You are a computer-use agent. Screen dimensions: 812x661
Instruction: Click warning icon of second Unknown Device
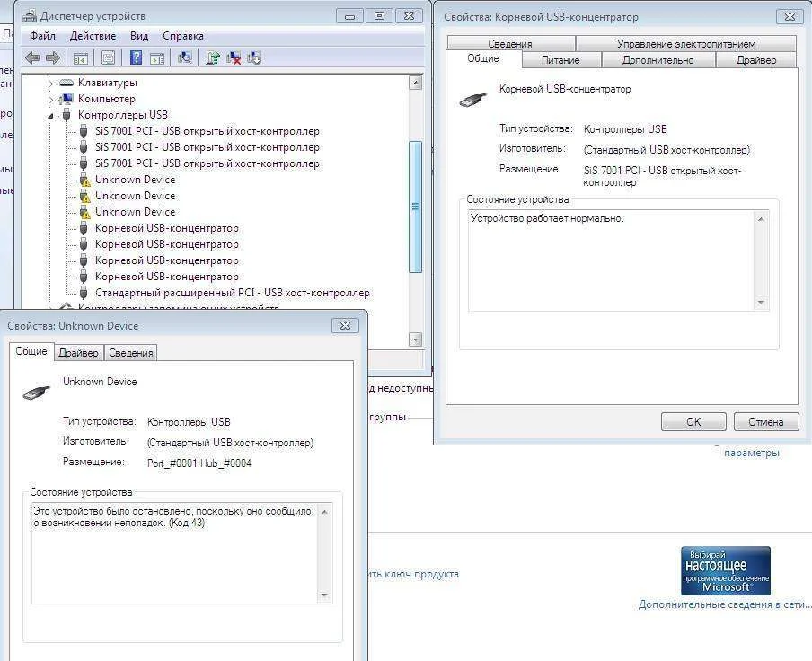pos(84,196)
